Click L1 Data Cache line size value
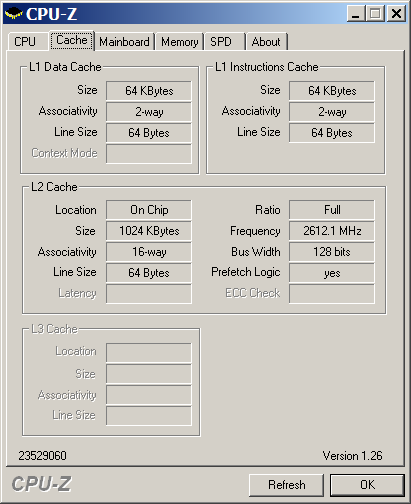The image size is (411, 504). (x=149, y=133)
